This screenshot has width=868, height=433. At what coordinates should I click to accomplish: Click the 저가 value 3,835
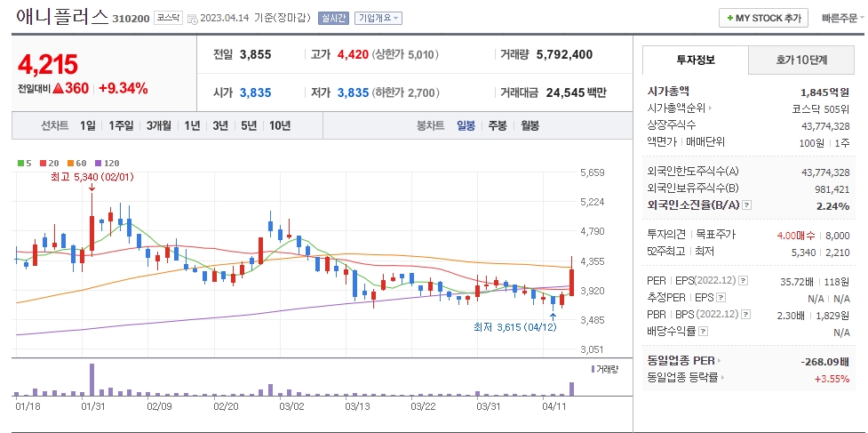coord(353,92)
